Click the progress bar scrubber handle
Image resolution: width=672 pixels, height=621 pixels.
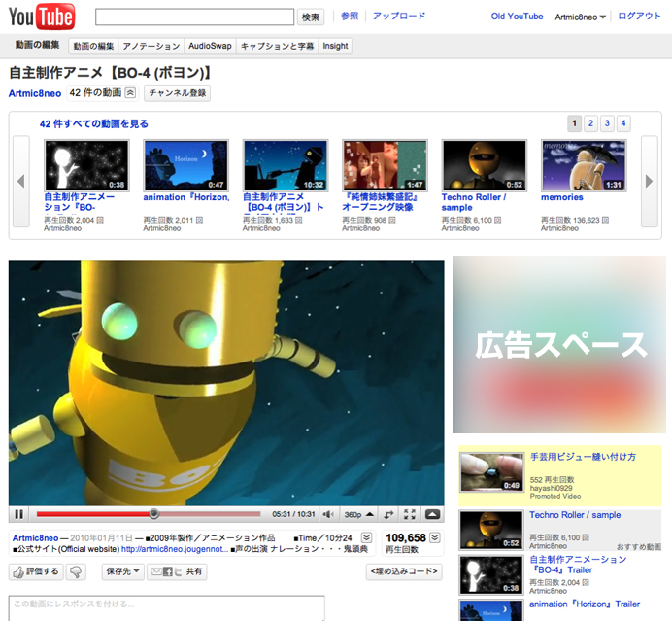(153, 514)
